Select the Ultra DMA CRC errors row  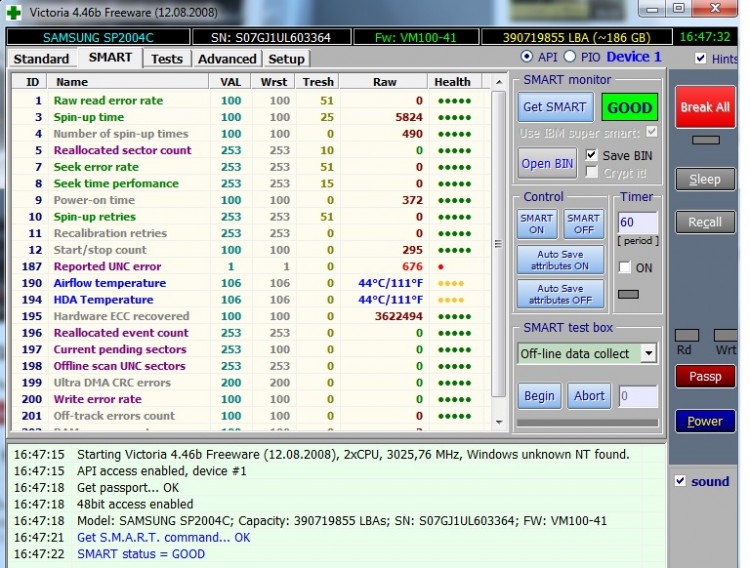(x=252, y=383)
